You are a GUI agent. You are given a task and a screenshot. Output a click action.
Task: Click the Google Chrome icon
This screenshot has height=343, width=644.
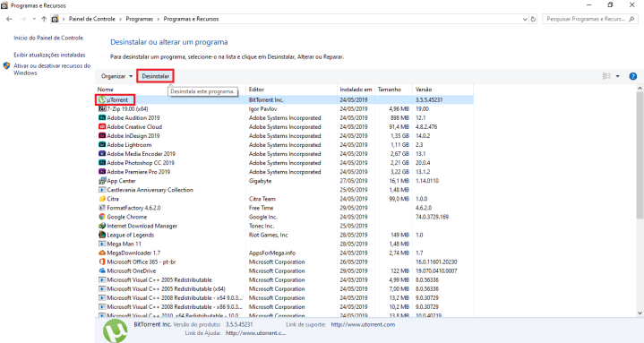click(x=102, y=217)
